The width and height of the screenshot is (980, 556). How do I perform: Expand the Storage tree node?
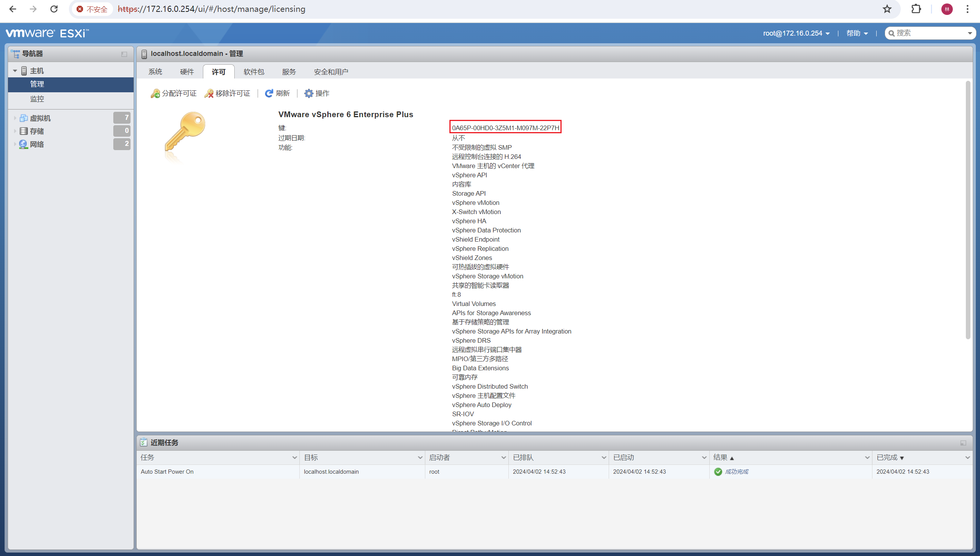[x=15, y=131]
